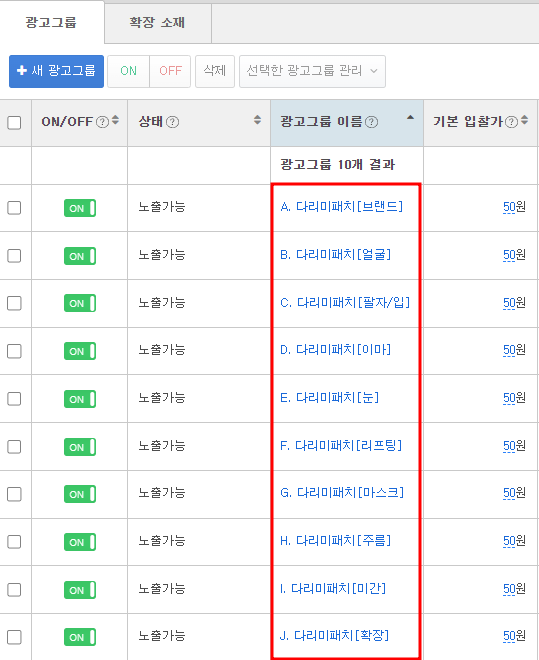Edit 50원 bid for H. 다리미패치[주름]
Image resolution: width=539 pixels, height=660 pixels.
tap(514, 541)
